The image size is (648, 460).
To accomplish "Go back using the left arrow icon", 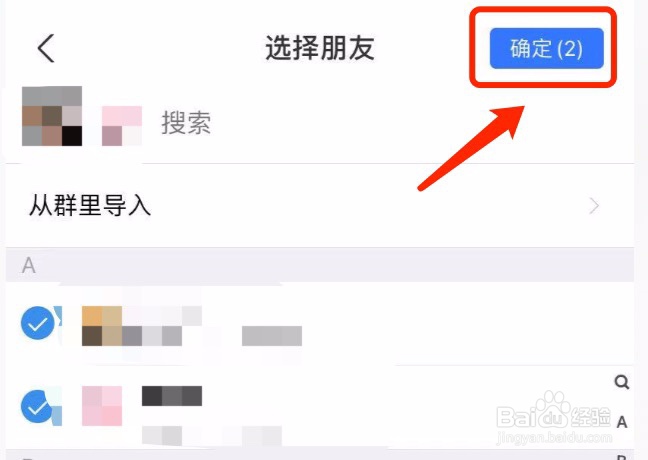I will (x=46, y=48).
